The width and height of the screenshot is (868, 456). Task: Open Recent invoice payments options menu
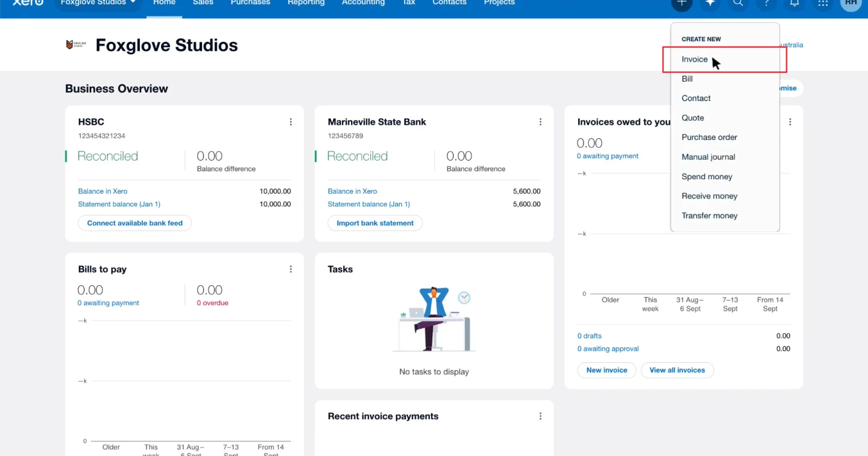[x=541, y=416]
